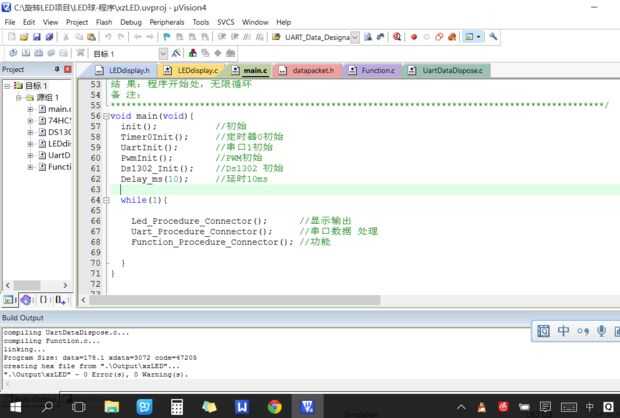Open Manage Components icon in build toolbar
The width and height of the screenshot is (620, 418).
(193, 53)
